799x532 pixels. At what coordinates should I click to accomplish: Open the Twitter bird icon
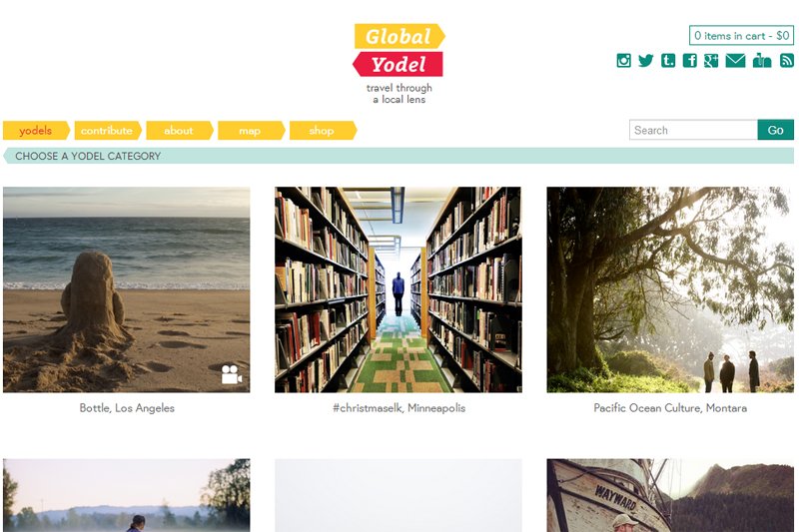pos(645,61)
